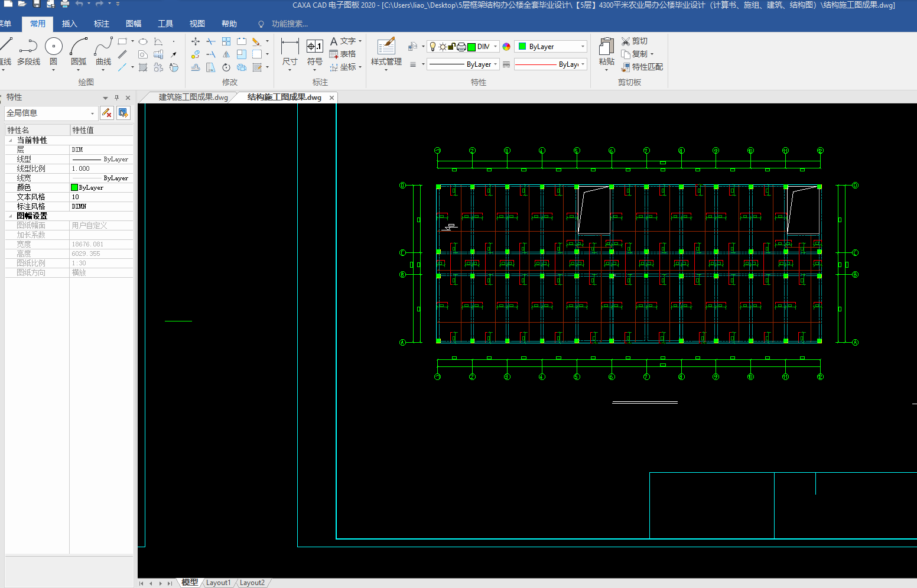917x588 pixels.
Task: Click the 剪切 cut button
Action: pos(635,41)
